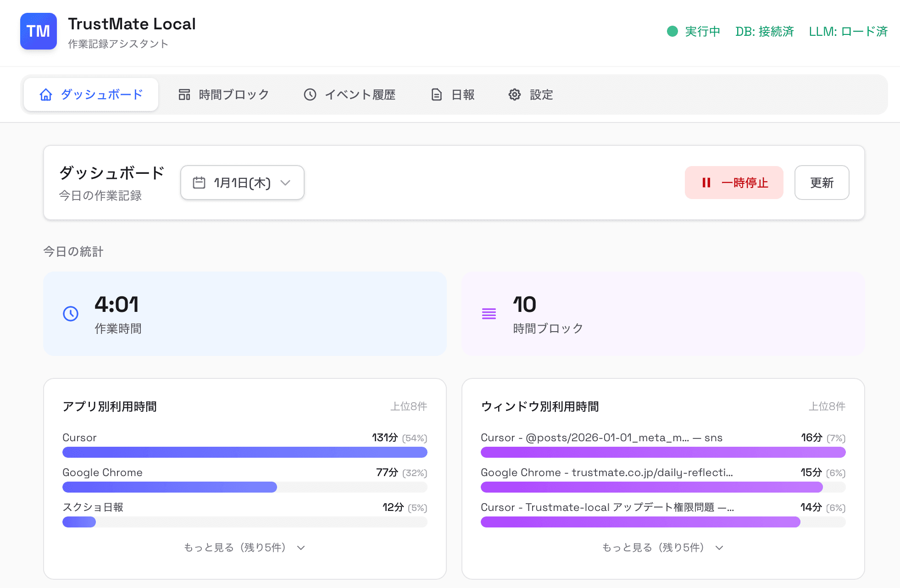The image size is (900, 588).
Task: Click the 日報 document icon
Action: coord(435,94)
